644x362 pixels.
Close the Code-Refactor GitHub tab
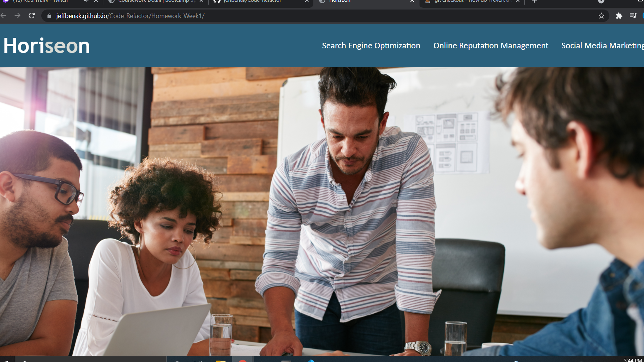[307, 1]
